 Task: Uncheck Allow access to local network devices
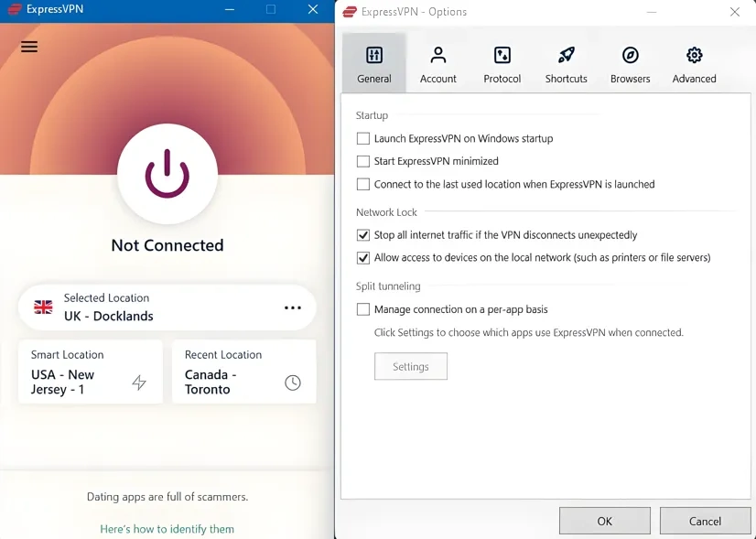coord(363,257)
